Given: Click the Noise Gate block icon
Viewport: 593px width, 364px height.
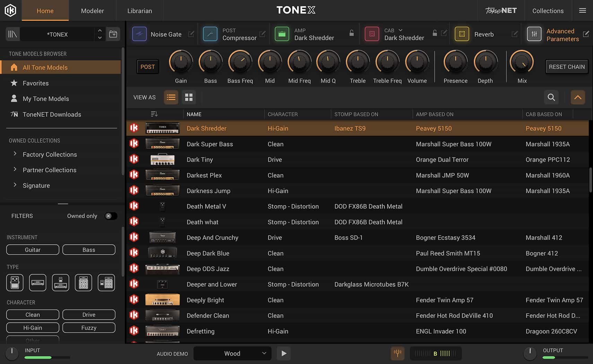Looking at the screenshot, I should pos(139,34).
